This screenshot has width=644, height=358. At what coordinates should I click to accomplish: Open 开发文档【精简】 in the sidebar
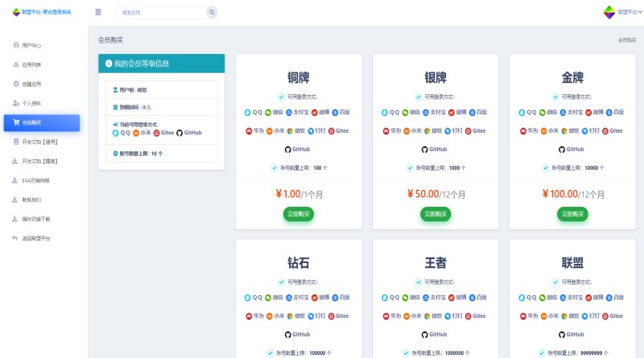pyautogui.click(x=39, y=162)
